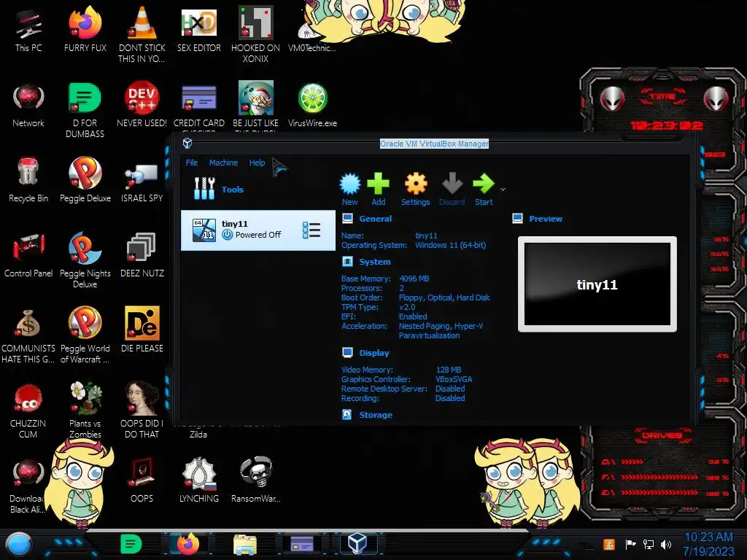This screenshot has height=560, width=747.
Task: Select the Plants vs Zombies desktop icon
Action: point(85,411)
